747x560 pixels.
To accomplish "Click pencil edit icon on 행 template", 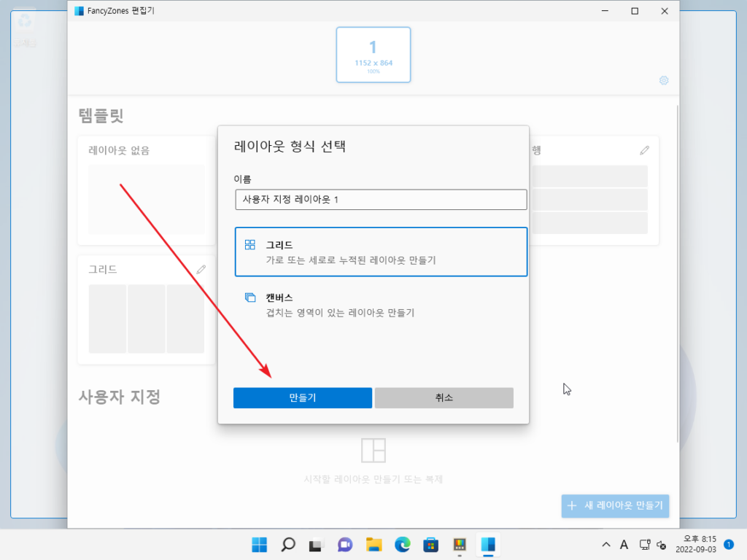I will pyautogui.click(x=644, y=150).
